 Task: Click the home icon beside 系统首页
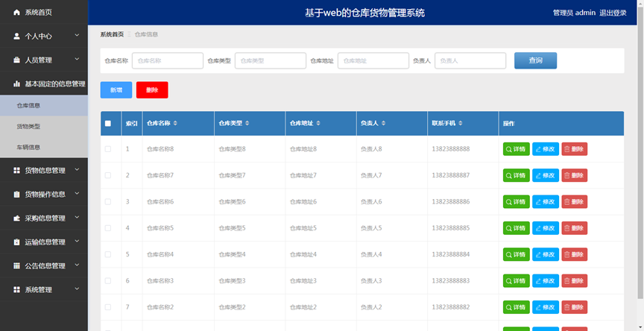pos(16,13)
